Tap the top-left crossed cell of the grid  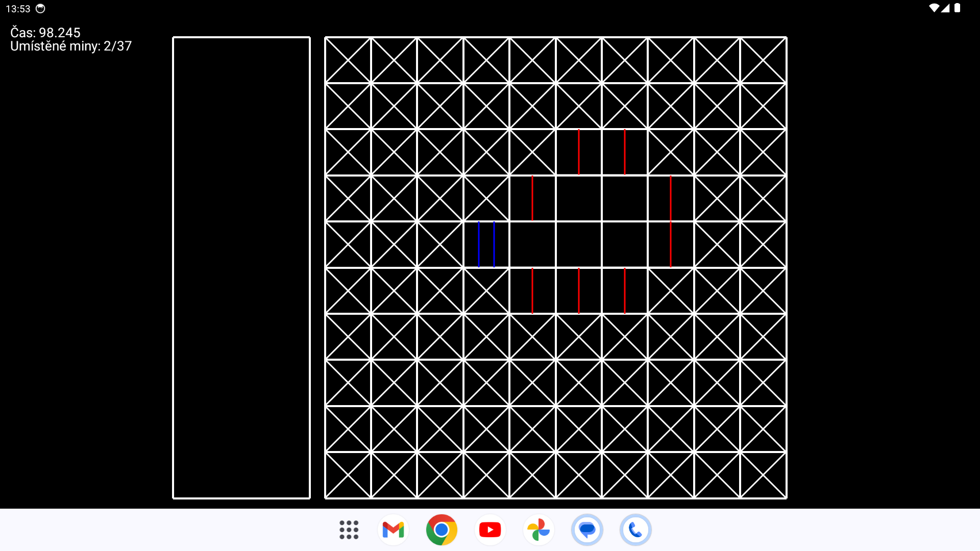click(x=348, y=60)
